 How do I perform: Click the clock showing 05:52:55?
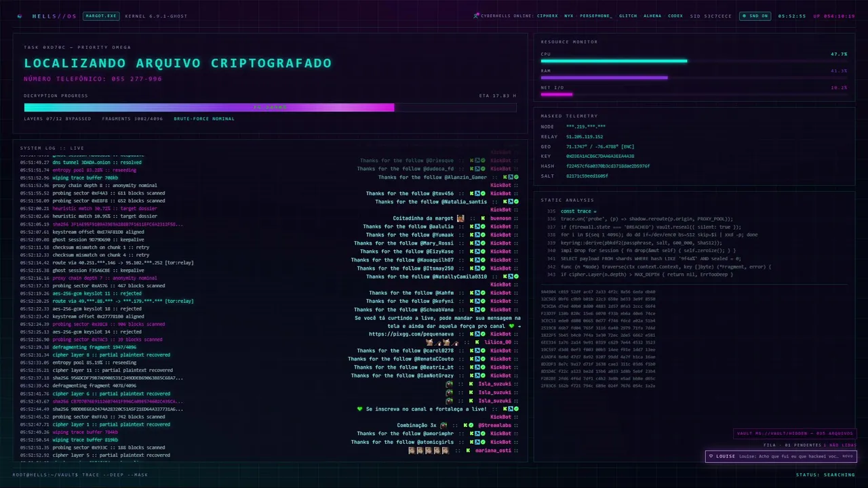(792, 16)
